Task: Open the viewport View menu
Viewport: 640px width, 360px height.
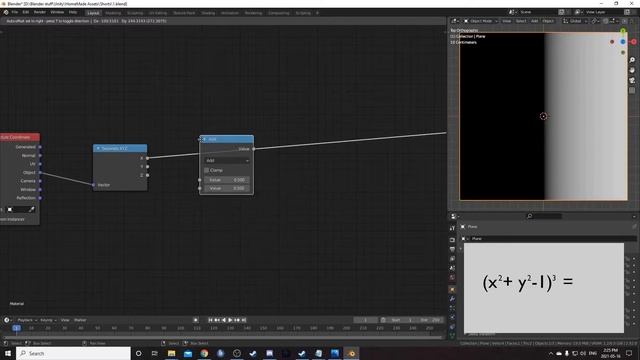Action: coord(507,21)
